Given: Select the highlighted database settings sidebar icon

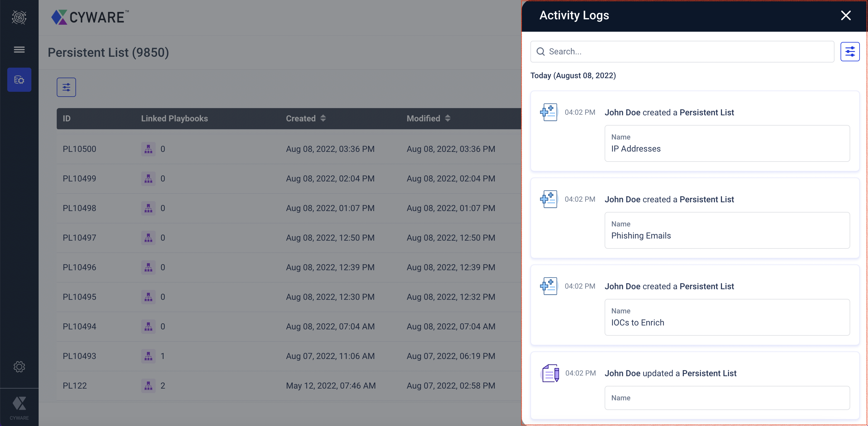Looking at the screenshot, I should click(19, 80).
